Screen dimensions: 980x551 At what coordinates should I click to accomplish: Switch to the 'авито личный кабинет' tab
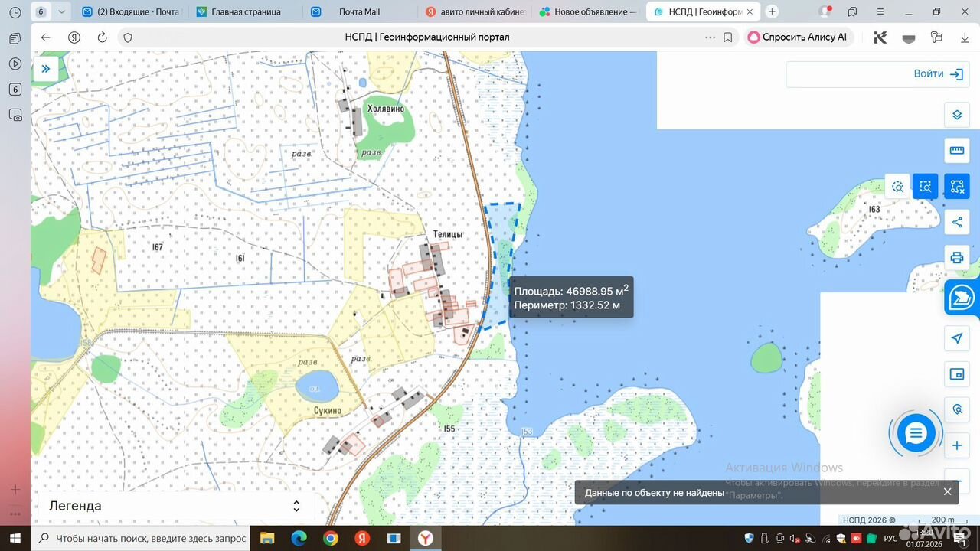[475, 11]
